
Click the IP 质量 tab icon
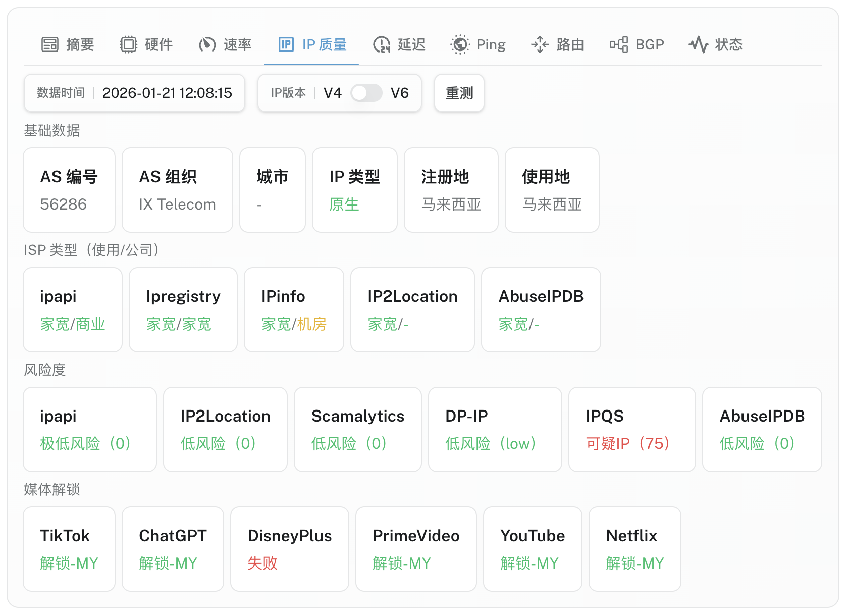[286, 44]
